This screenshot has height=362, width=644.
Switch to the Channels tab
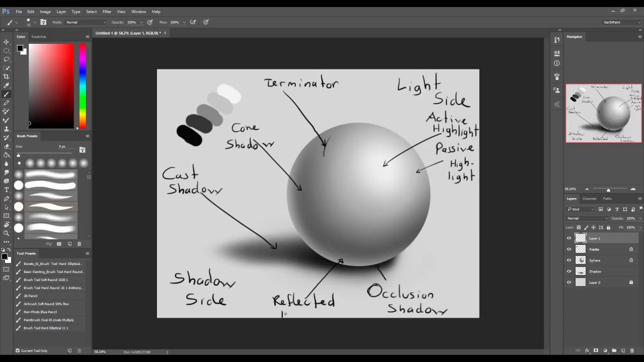[x=589, y=199]
